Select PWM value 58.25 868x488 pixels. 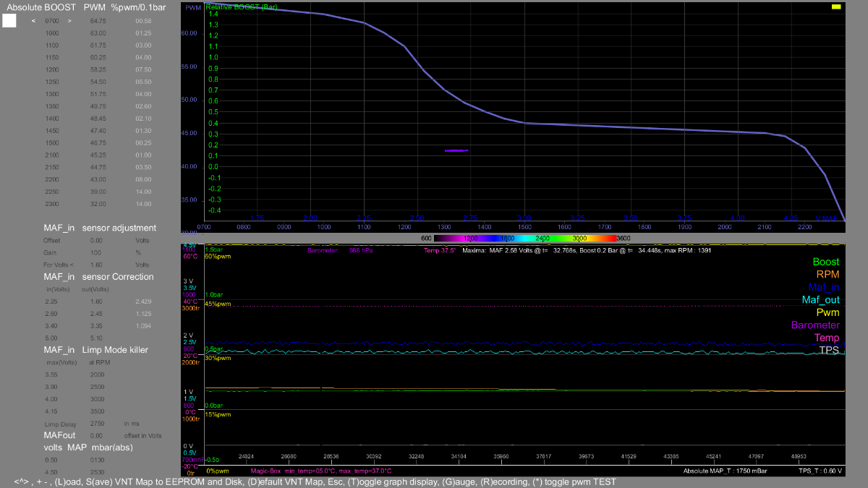[x=98, y=69]
